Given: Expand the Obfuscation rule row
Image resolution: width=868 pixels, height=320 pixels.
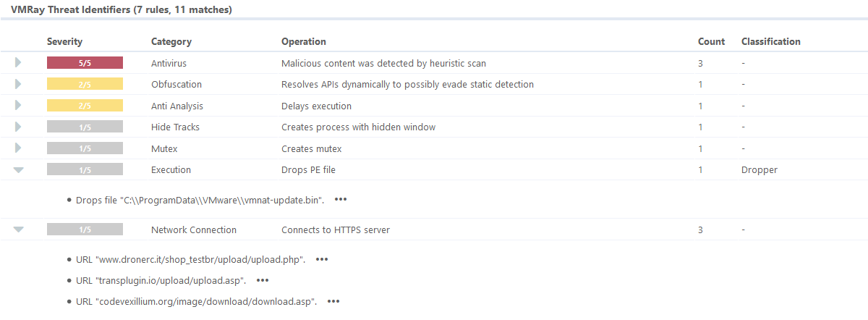Looking at the screenshot, I should 18,84.
